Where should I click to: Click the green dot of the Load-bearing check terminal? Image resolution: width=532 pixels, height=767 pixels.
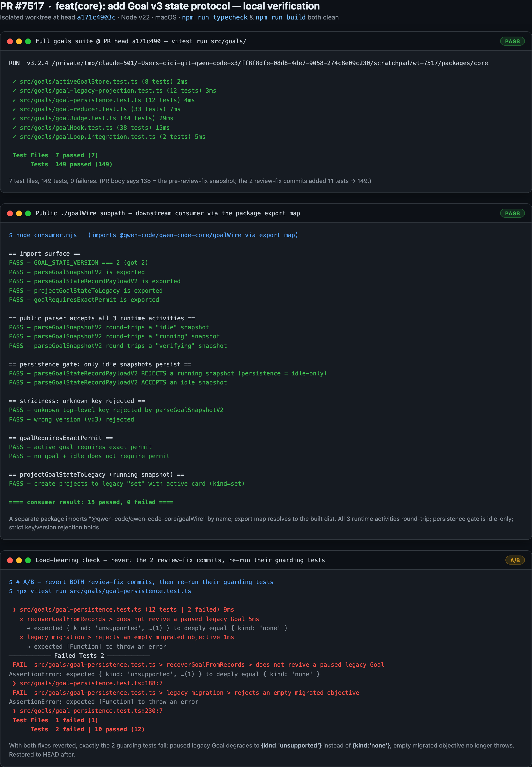[28, 560]
